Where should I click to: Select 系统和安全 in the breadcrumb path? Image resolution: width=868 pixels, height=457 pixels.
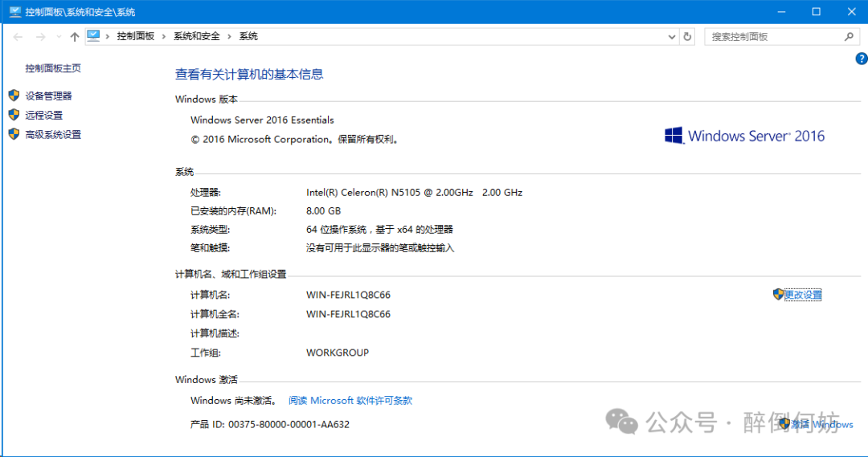click(x=197, y=37)
